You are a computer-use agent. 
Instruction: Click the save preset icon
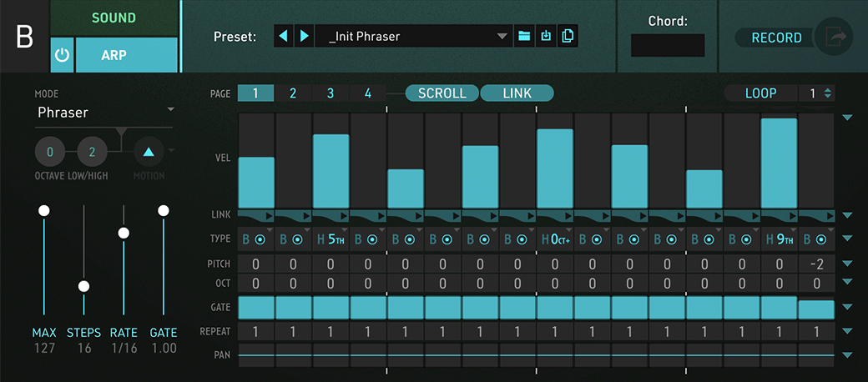pyautogui.click(x=546, y=37)
